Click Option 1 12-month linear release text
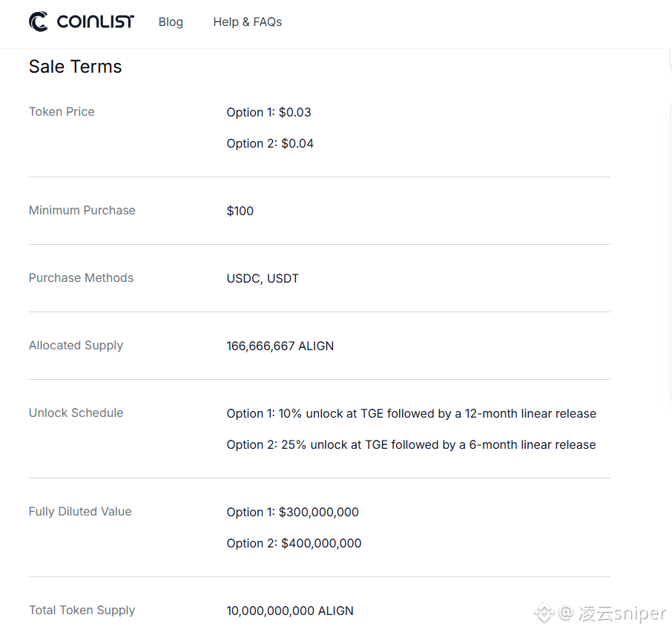The width and height of the screenshot is (672, 632). coord(412,413)
